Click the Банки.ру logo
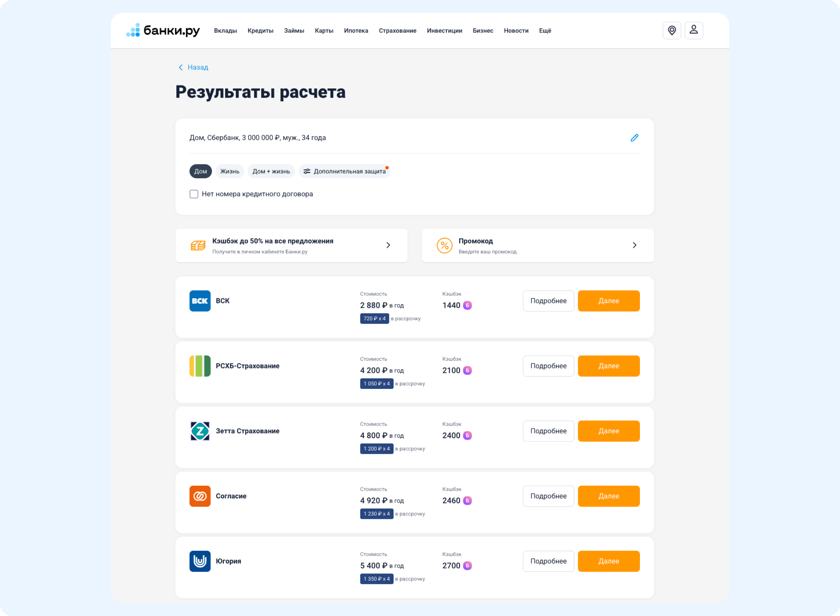Viewport: 840px width, 616px height. point(163,30)
